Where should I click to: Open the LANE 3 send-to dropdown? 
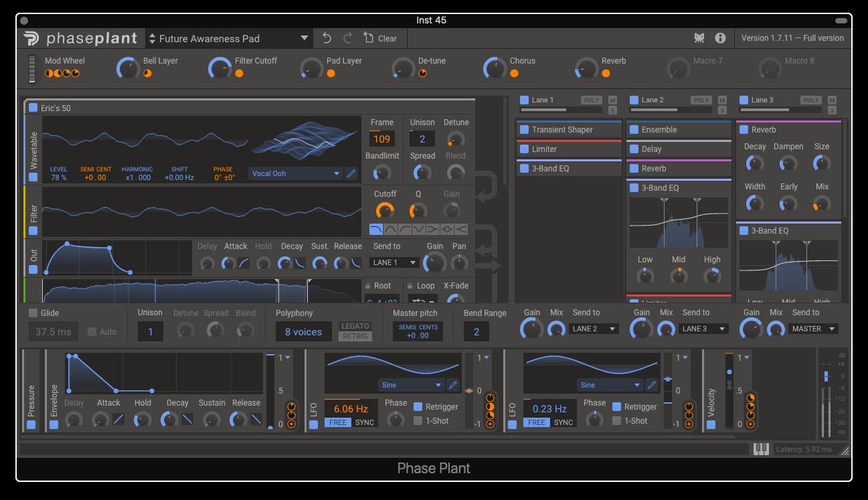pos(704,329)
